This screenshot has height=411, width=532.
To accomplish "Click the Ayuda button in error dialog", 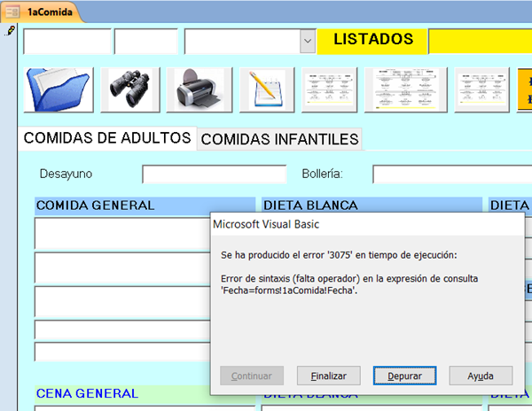I will click(481, 376).
